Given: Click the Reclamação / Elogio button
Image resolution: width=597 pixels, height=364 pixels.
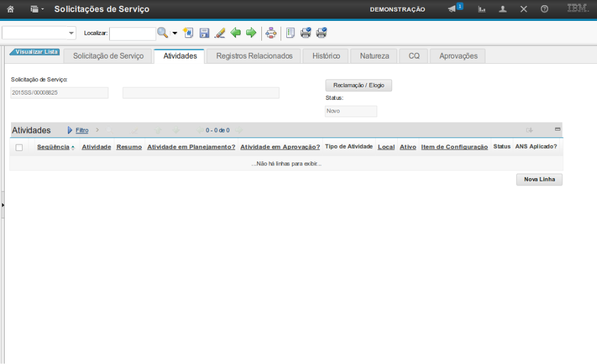Looking at the screenshot, I should (358, 85).
